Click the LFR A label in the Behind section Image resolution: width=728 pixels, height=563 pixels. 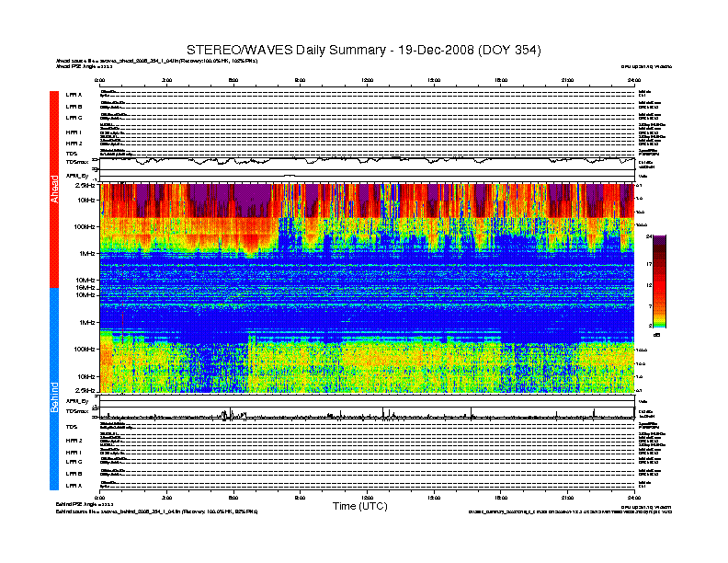click(74, 486)
